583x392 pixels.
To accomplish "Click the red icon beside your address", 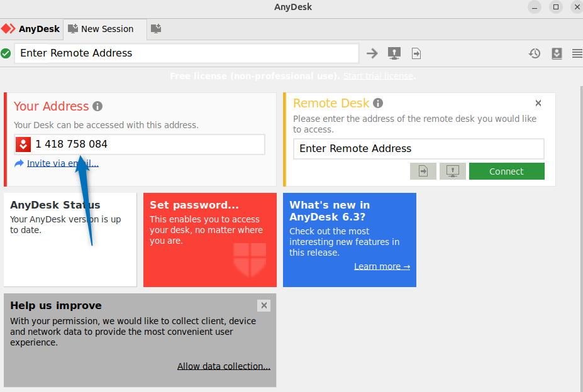I will pos(23,144).
